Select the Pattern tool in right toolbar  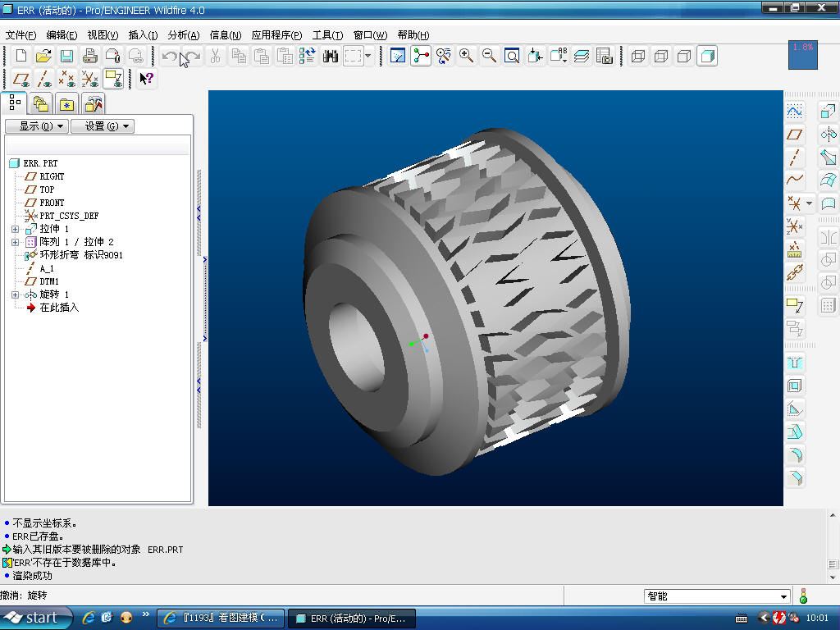click(828, 306)
